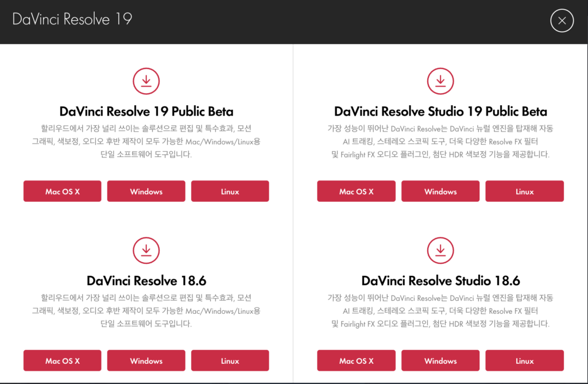
Task: Download DaVinci Resolve 18.6 for Windows
Action: [146, 361]
